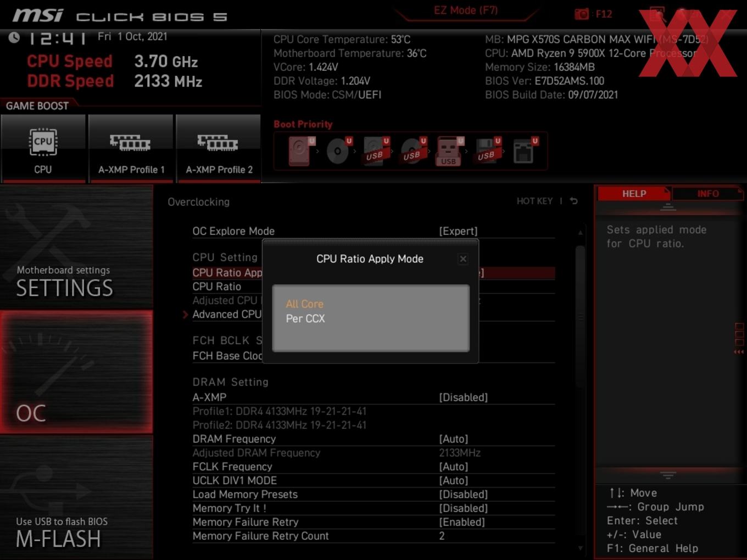
Task: Open FCLK Frequency [Auto] options
Action: (x=453, y=467)
